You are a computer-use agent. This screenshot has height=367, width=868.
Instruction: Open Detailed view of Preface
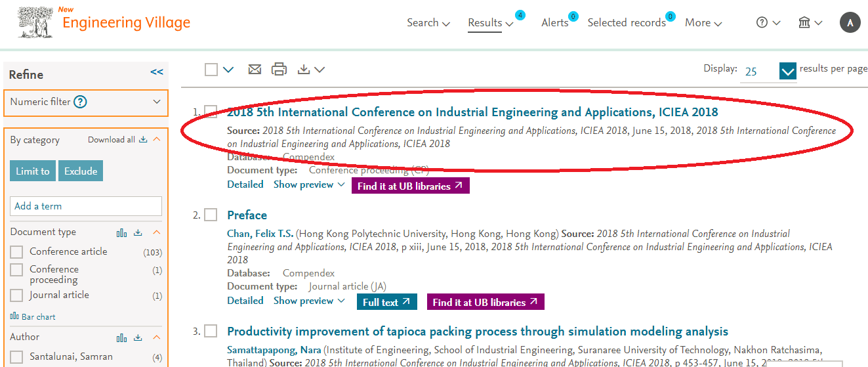[245, 301]
